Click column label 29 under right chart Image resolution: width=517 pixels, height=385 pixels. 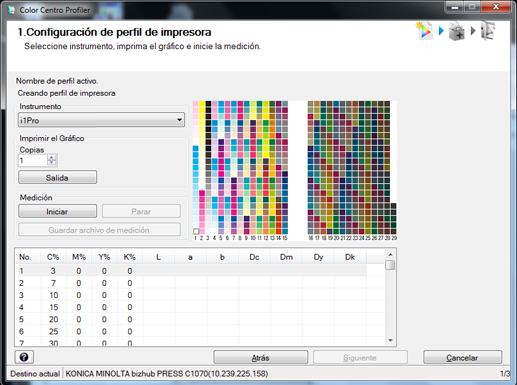[x=394, y=238]
